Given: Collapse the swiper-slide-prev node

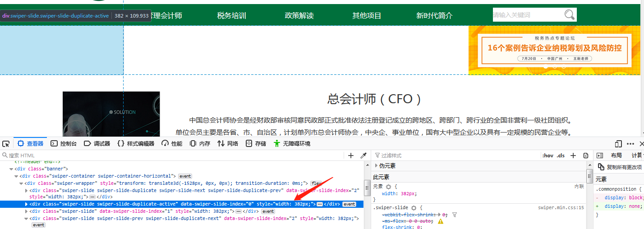Looking at the screenshot, I should pos(26,218).
